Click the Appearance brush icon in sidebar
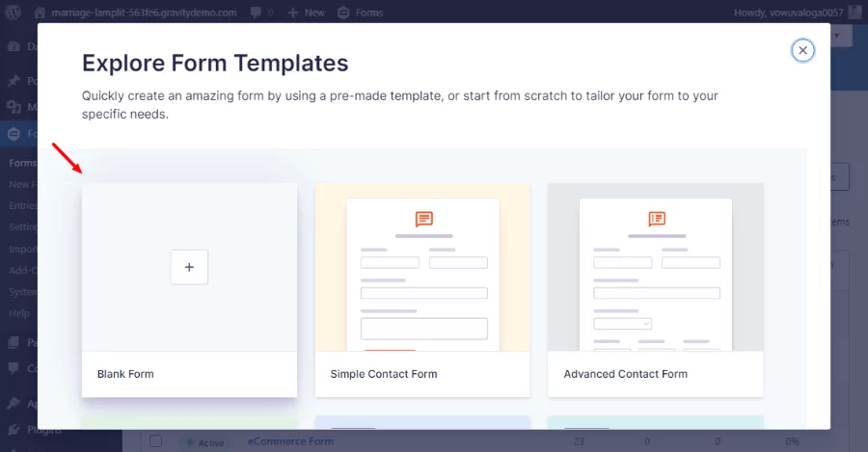Viewport: 868px width, 452px height. 14,403
